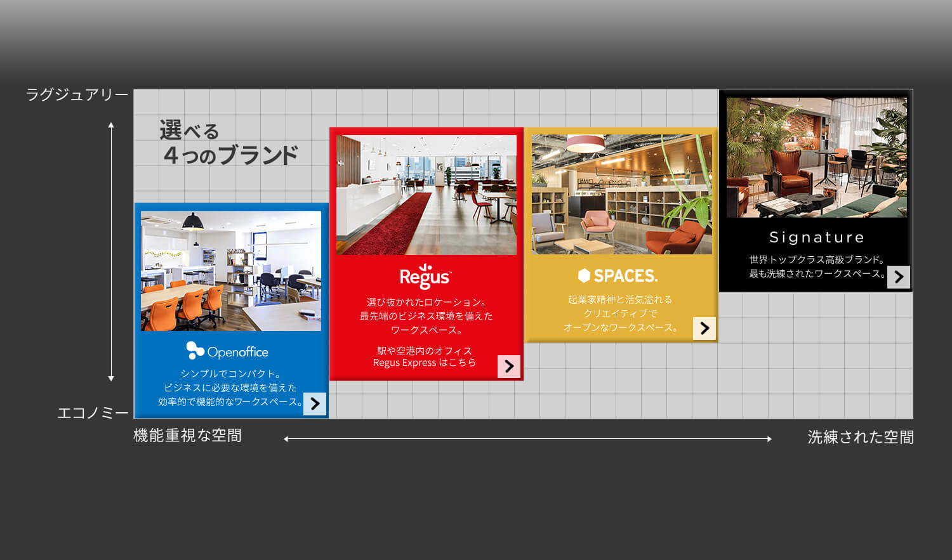Click the 洗練された空間 axis label

861,437
